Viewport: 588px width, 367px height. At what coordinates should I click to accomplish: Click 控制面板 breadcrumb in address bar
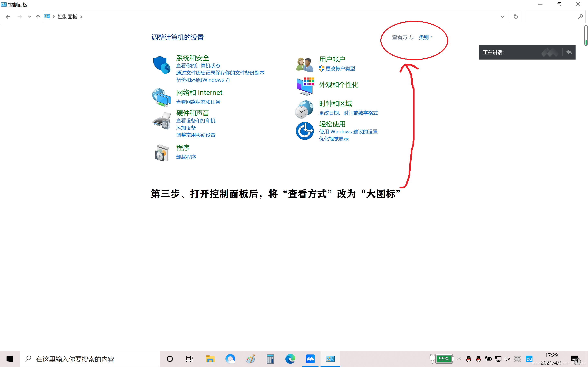(x=67, y=17)
